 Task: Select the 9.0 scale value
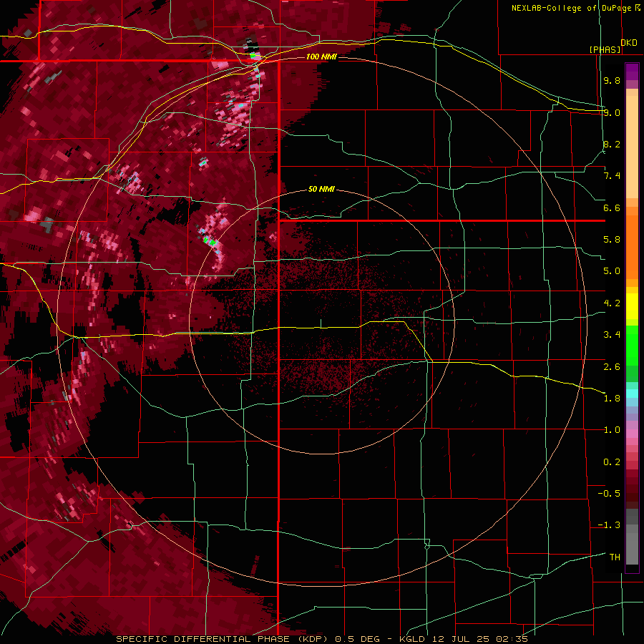tap(612, 112)
